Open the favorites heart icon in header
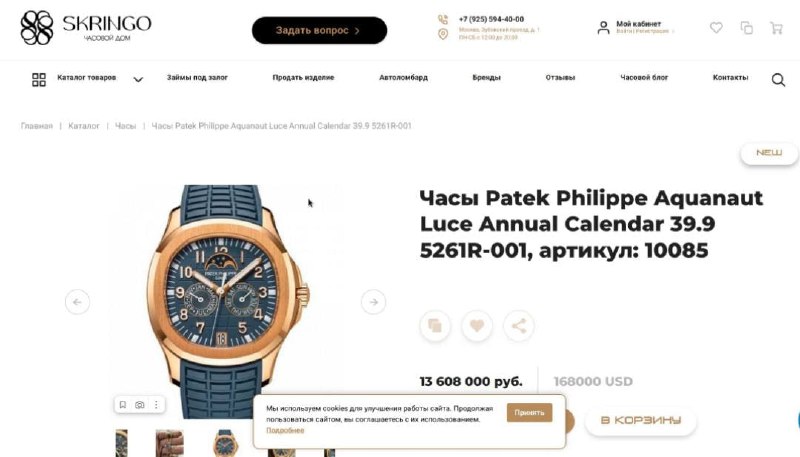Viewport: 800px width, 457px height. click(x=716, y=28)
